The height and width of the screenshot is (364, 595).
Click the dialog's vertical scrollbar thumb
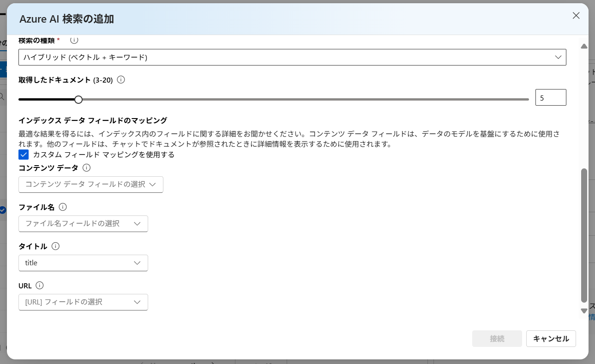(584, 235)
